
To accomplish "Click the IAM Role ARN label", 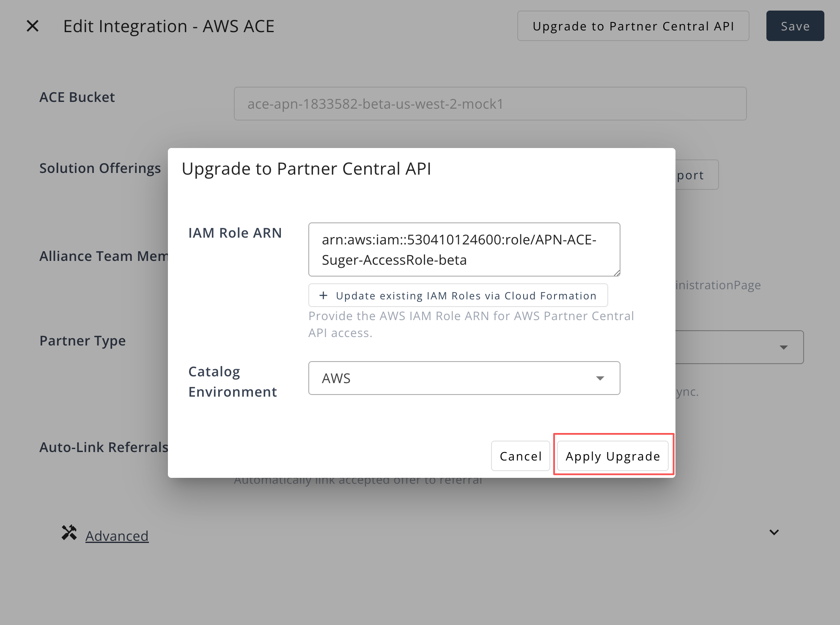I will click(x=235, y=233).
